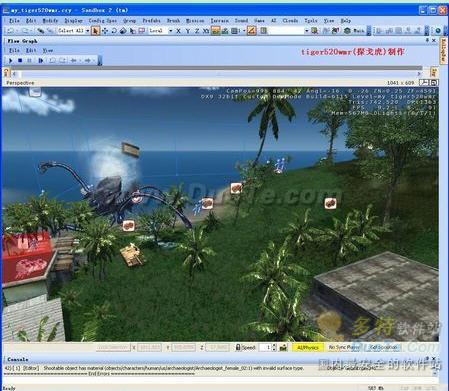Activate the Move tool in the toolbar

[x=105, y=31]
